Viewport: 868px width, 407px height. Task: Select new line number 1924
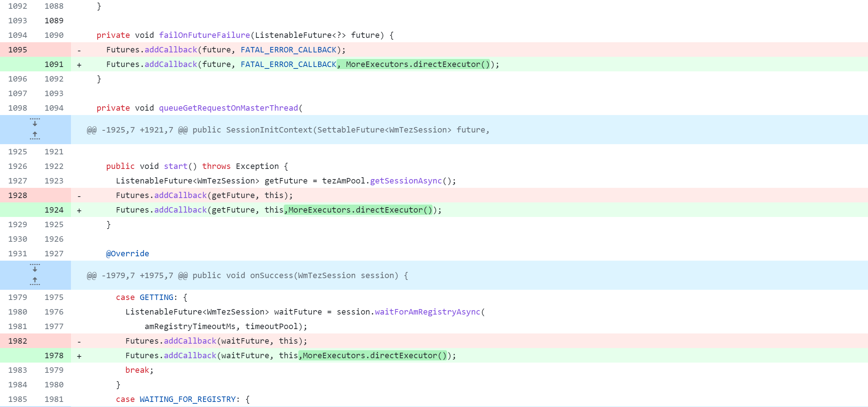click(x=54, y=210)
